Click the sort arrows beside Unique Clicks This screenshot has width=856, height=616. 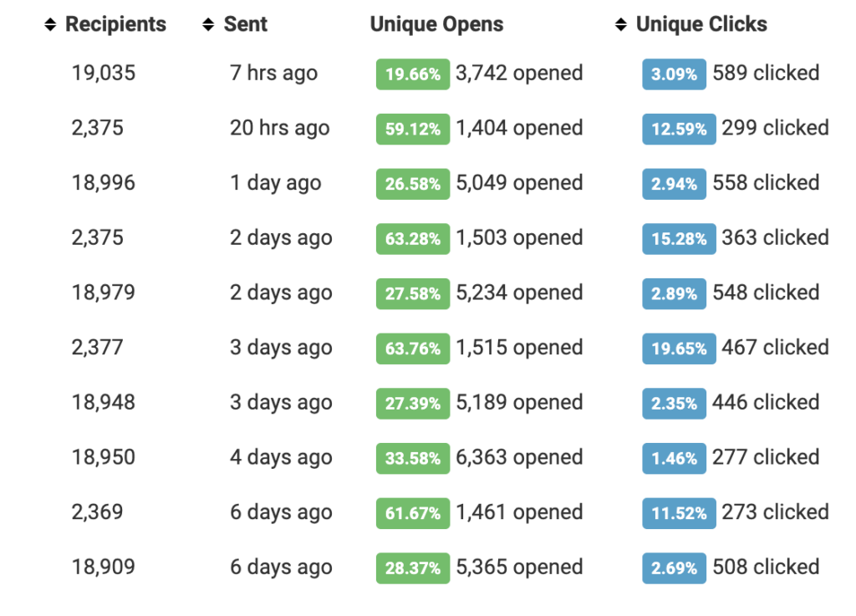(621, 25)
